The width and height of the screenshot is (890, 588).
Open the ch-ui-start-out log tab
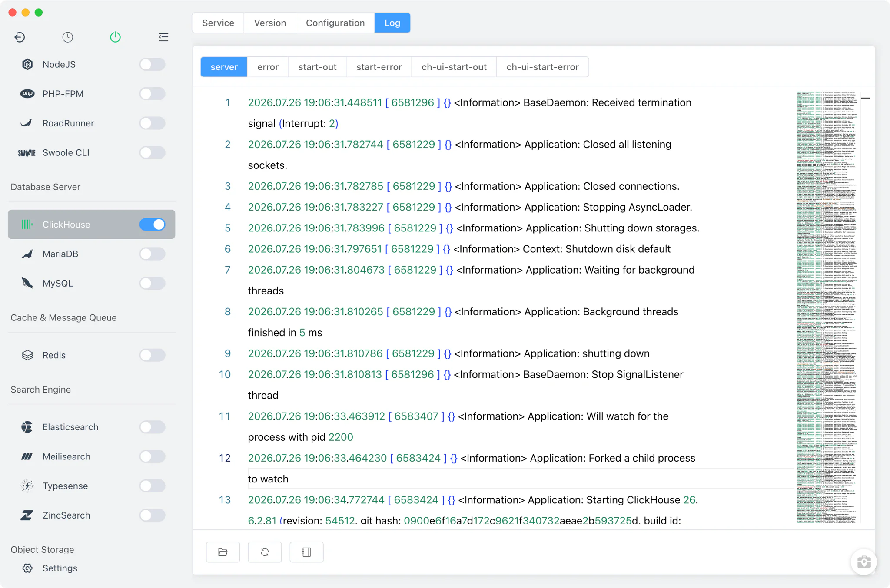pos(454,67)
